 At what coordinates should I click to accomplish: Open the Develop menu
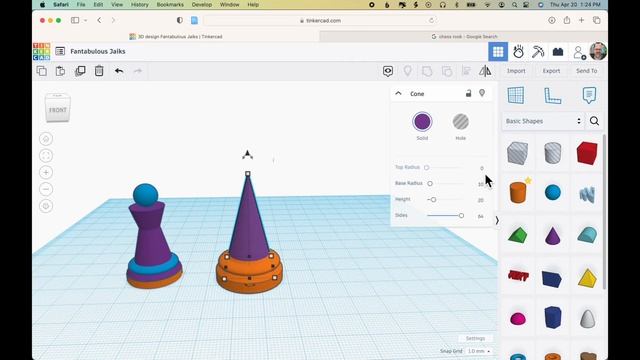click(202, 4)
